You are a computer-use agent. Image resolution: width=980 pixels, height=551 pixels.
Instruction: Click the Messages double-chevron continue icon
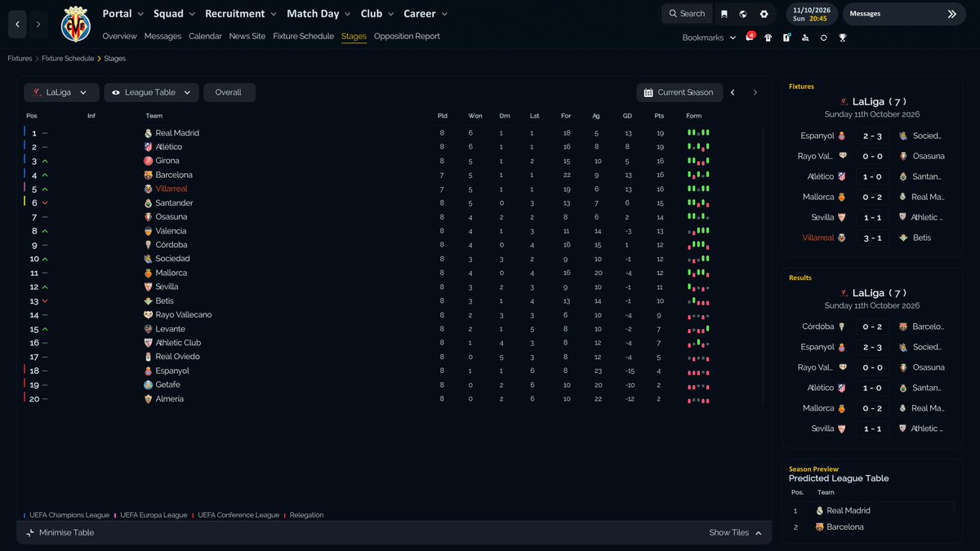click(951, 14)
